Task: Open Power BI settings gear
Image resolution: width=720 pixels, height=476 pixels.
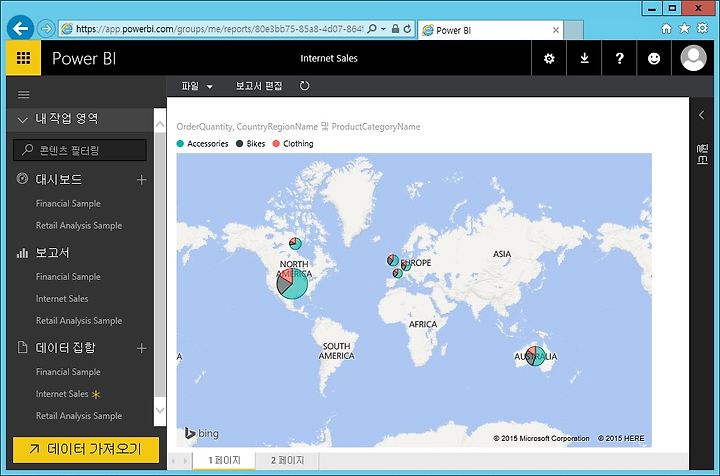Action: tap(549, 58)
